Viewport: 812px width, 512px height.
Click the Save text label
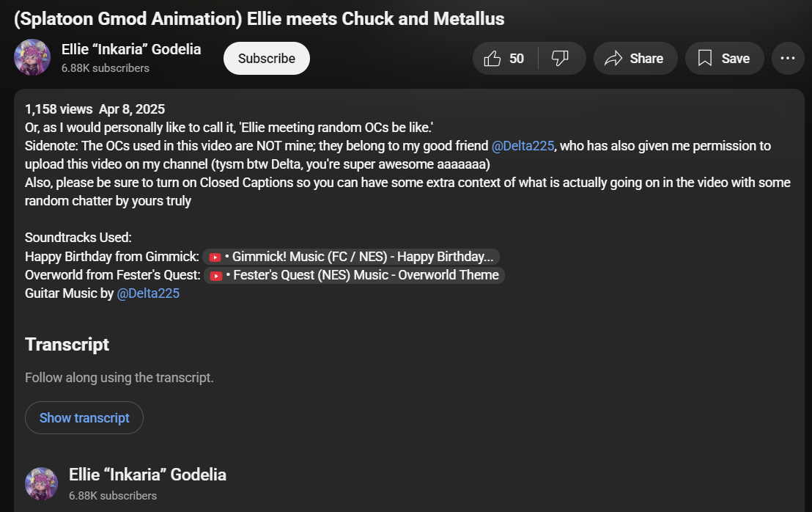[735, 59]
